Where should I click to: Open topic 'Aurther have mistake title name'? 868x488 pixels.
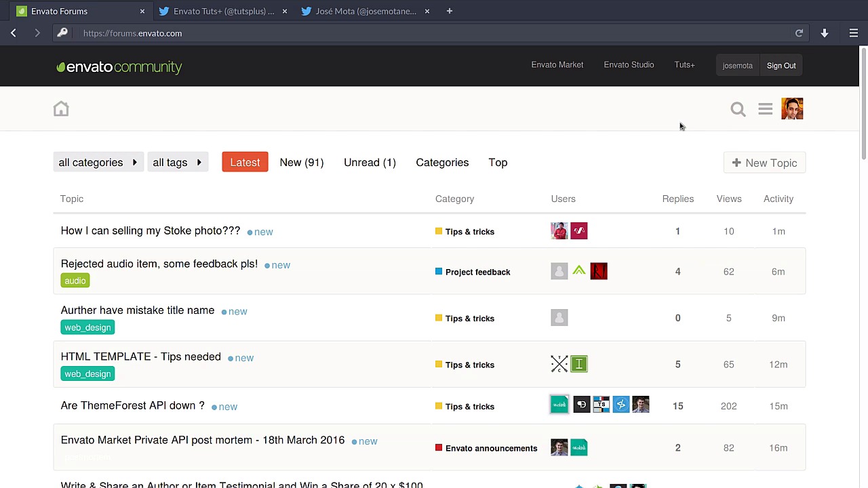(138, 310)
